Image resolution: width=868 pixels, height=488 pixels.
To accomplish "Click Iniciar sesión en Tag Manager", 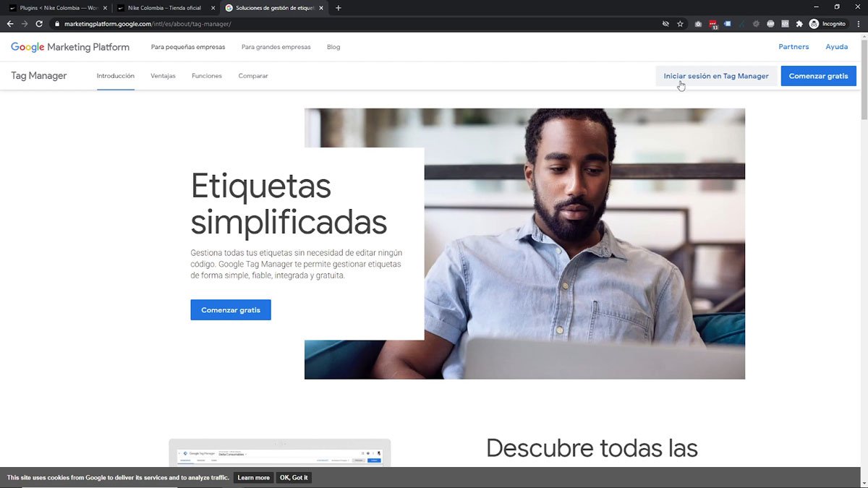I will [x=716, y=76].
